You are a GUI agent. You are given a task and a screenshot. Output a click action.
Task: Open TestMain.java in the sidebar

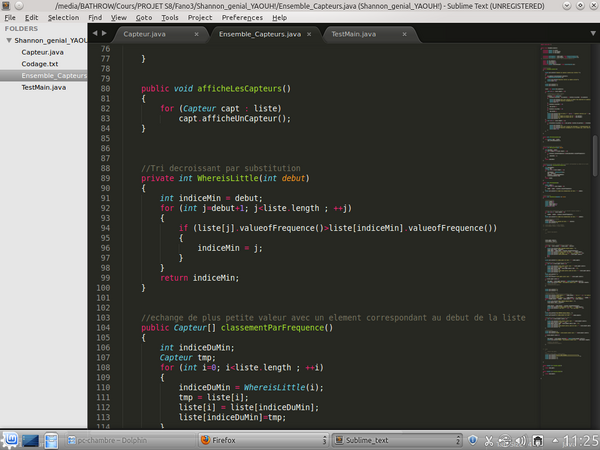coord(45,87)
